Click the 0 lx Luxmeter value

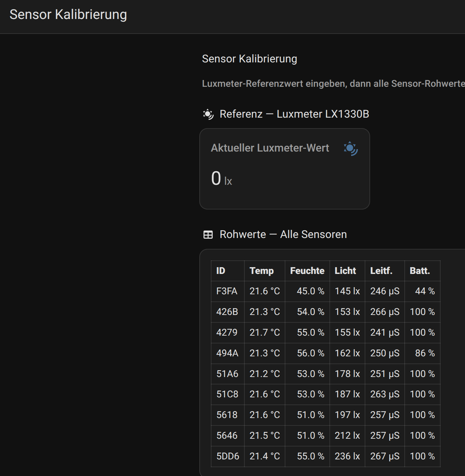[x=222, y=179]
